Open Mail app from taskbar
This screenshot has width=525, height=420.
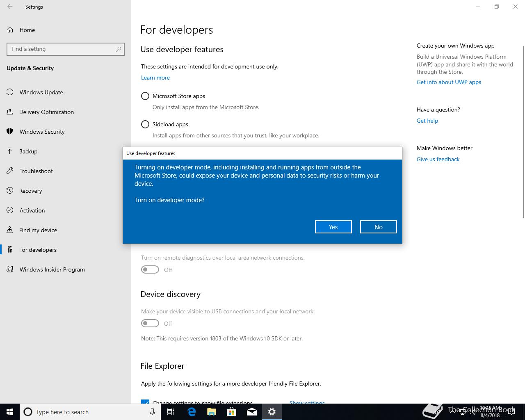pyautogui.click(x=251, y=412)
